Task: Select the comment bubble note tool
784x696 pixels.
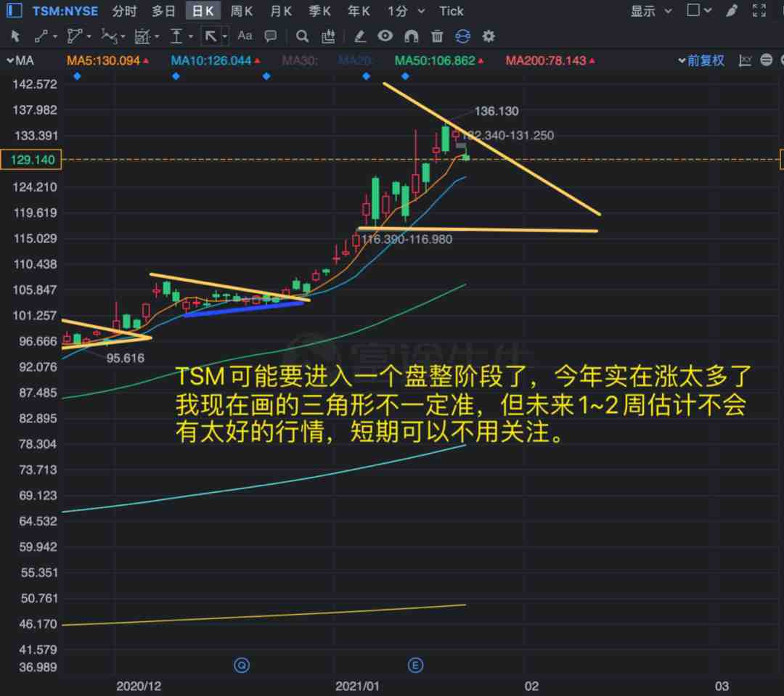Action: [271, 36]
